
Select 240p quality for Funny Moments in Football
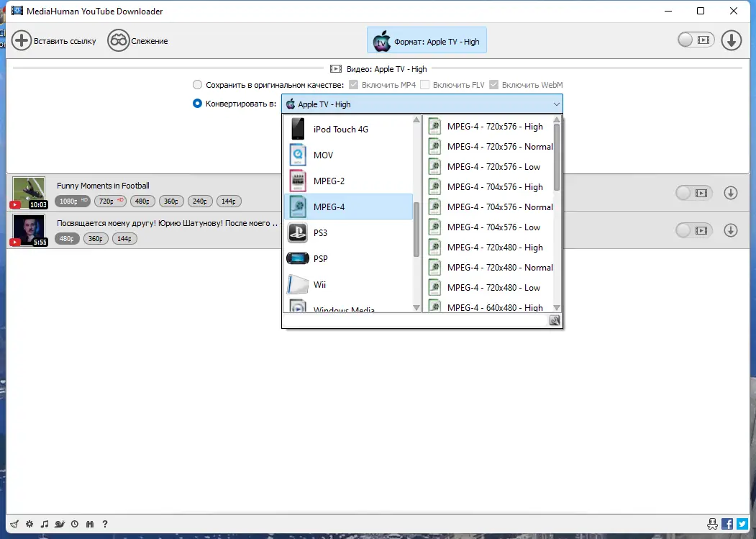pos(200,201)
